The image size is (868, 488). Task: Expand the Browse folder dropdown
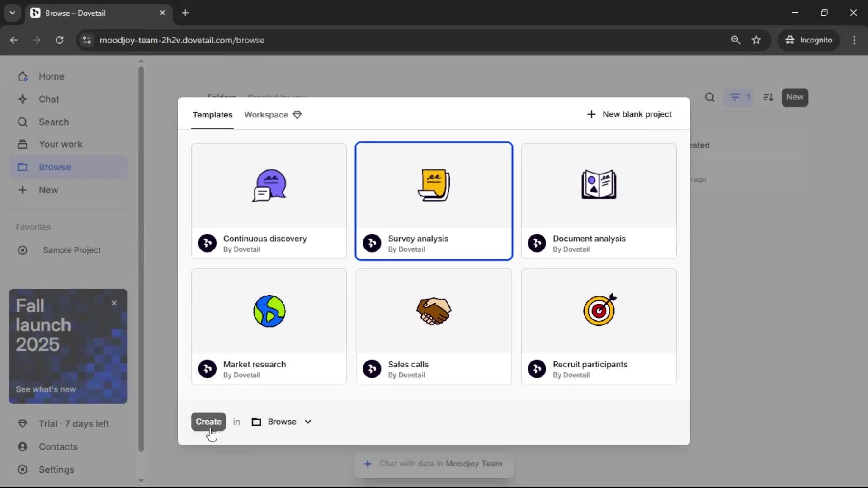[282, 422]
